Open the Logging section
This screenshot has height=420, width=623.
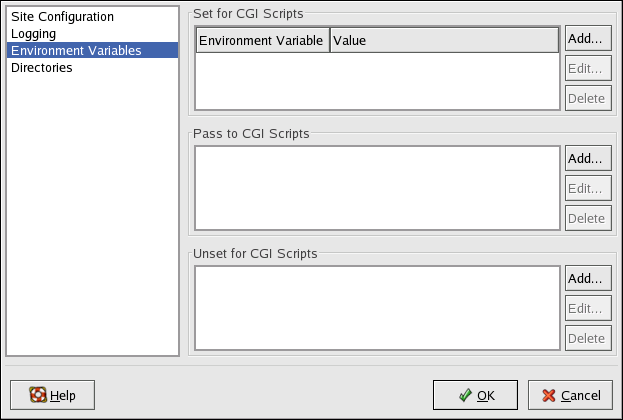click(x=33, y=34)
